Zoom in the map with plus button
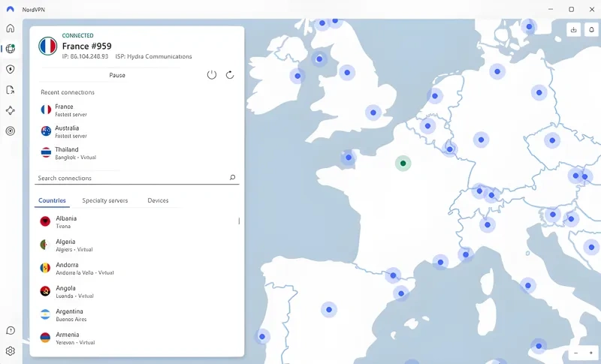Screen dimensions: 601x364 click(x=591, y=353)
